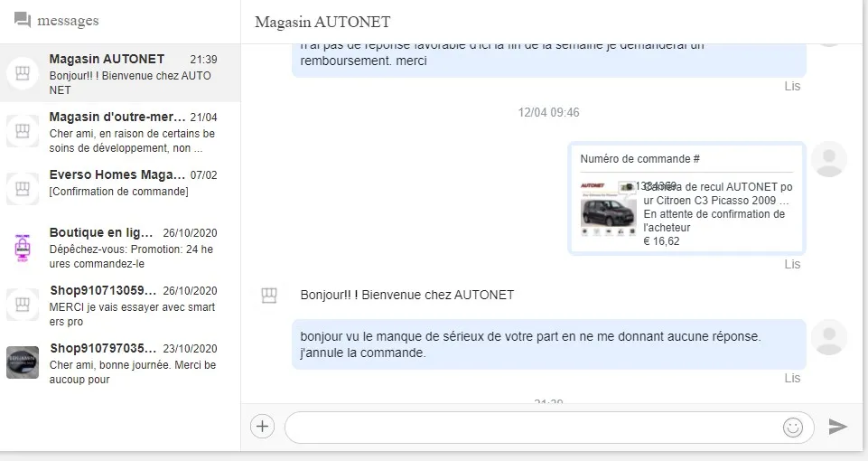Image resolution: width=868 pixels, height=461 pixels.
Task: Click the j'annule la commande message bubble
Action: 548,344
